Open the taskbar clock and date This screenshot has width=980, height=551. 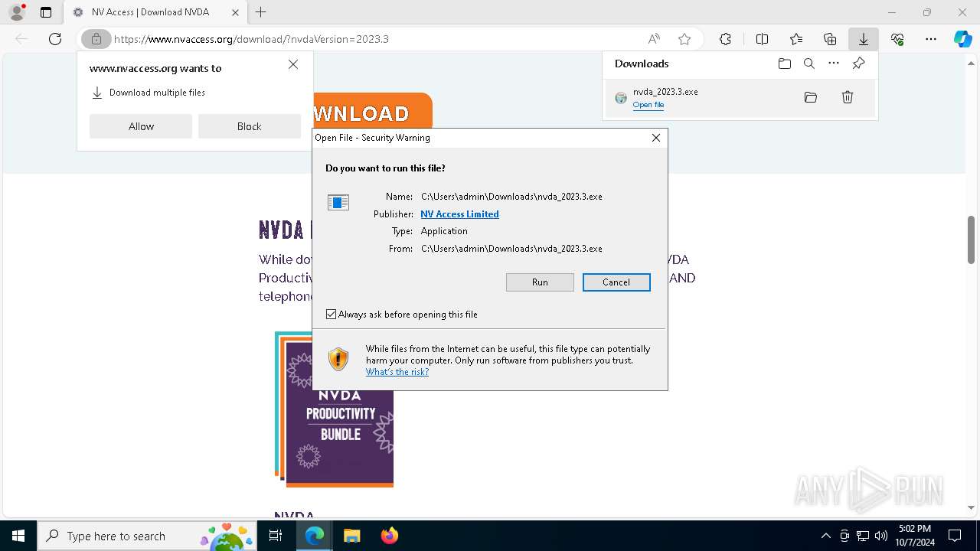point(915,536)
